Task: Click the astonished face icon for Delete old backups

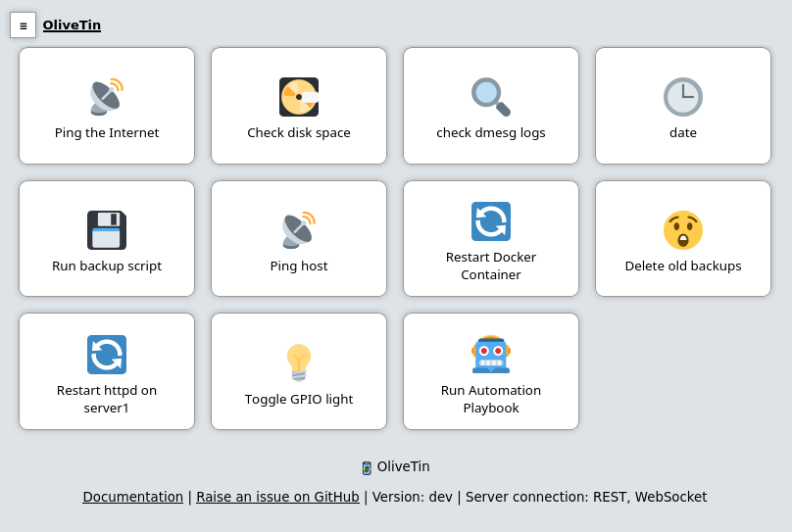Action: [x=683, y=230]
